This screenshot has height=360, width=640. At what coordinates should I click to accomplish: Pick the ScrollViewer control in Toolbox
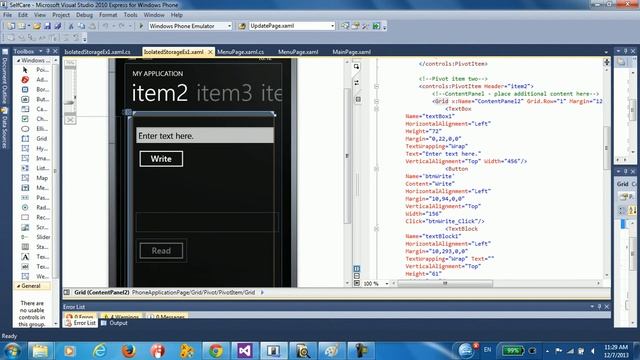coord(36,227)
